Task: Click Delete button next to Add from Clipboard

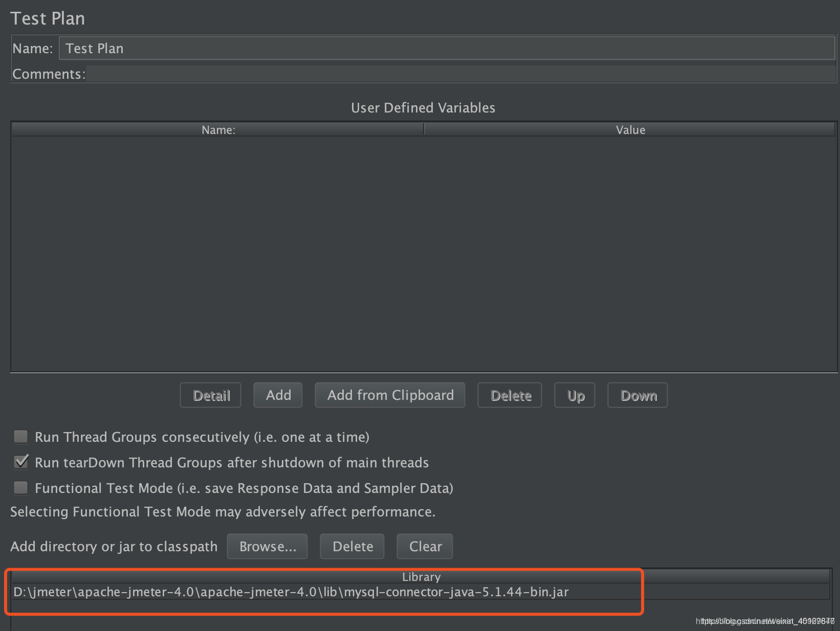Action: pyautogui.click(x=510, y=395)
